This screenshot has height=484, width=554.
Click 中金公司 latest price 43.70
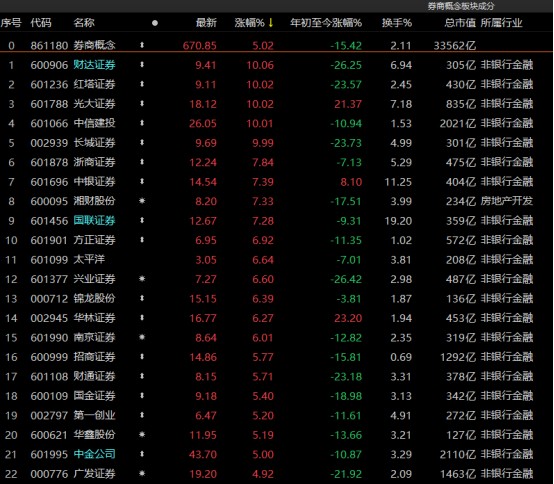click(x=203, y=454)
